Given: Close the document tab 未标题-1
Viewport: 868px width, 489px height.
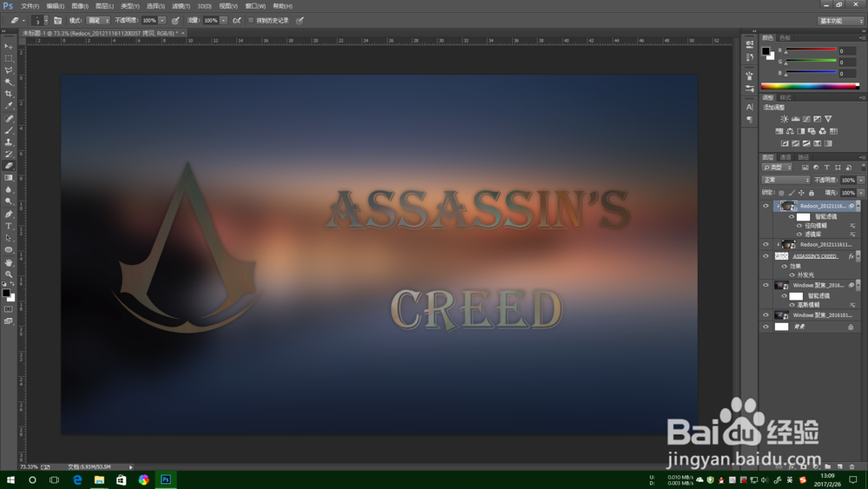Looking at the screenshot, I should click(183, 33).
